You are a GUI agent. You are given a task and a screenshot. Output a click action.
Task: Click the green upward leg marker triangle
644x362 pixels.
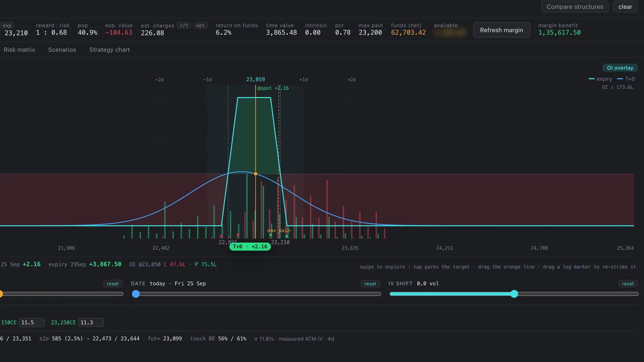pyautogui.click(x=287, y=236)
